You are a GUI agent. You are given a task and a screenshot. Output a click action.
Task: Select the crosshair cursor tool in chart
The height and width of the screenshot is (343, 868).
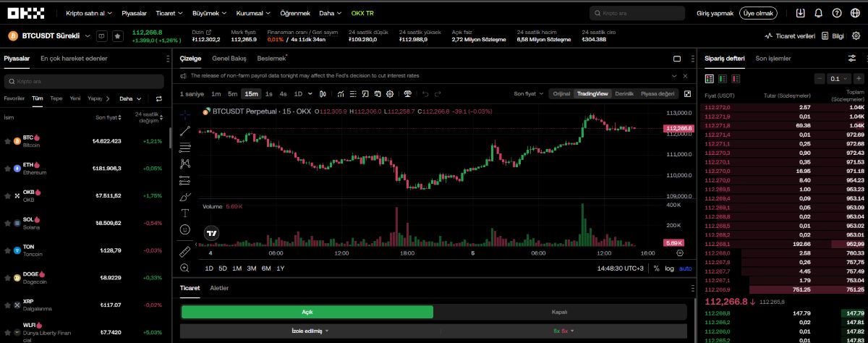(x=185, y=114)
